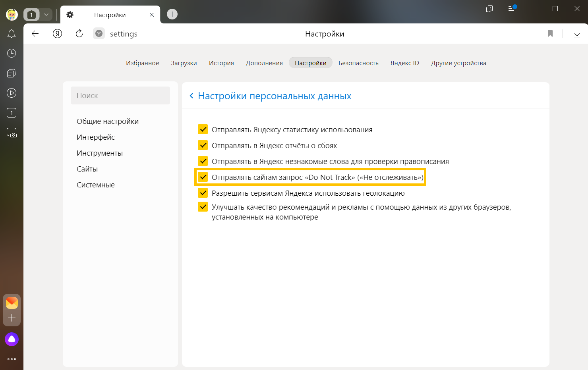This screenshot has height=370, width=588.
Task: Switch to Безопасность tab
Action: click(358, 63)
